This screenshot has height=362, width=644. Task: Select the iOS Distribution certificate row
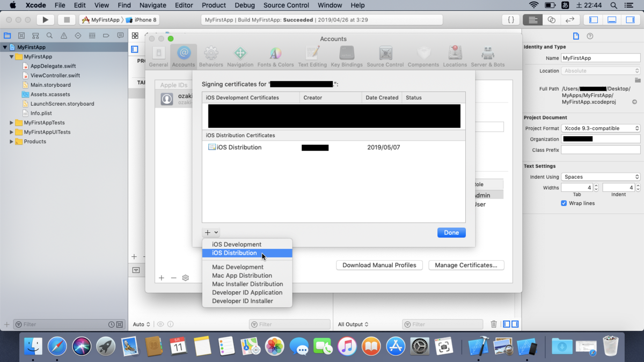pyautogui.click(x=334, y=147)
